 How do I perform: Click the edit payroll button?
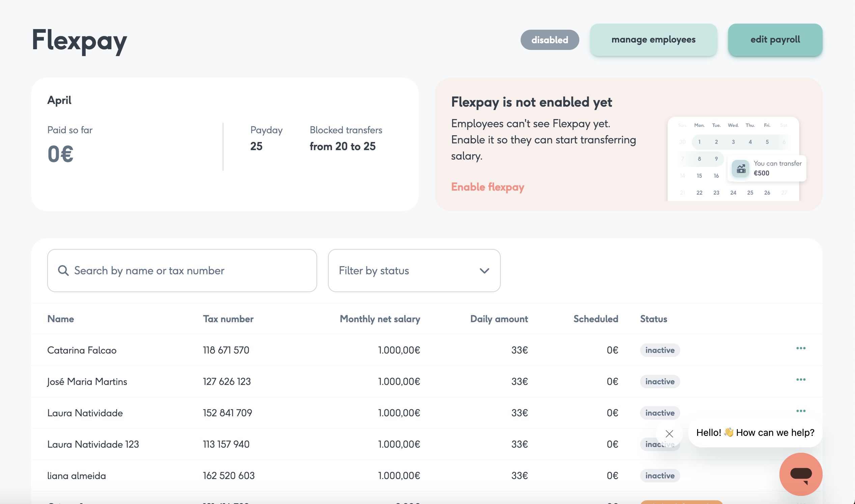(775, 40)
